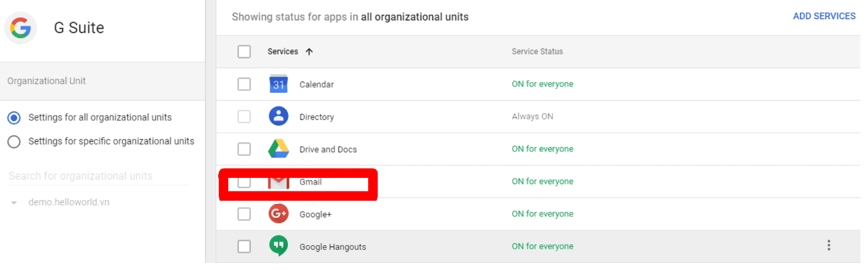Click Gmail's ON for everyone status
This screenshot has width=868, height=270.
tap(542, 181)
